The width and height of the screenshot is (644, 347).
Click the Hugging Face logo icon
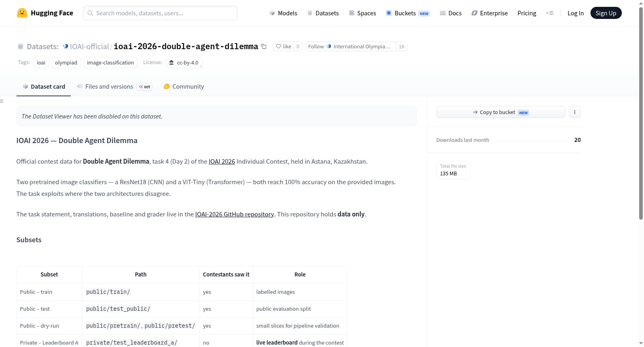point(22,13)
